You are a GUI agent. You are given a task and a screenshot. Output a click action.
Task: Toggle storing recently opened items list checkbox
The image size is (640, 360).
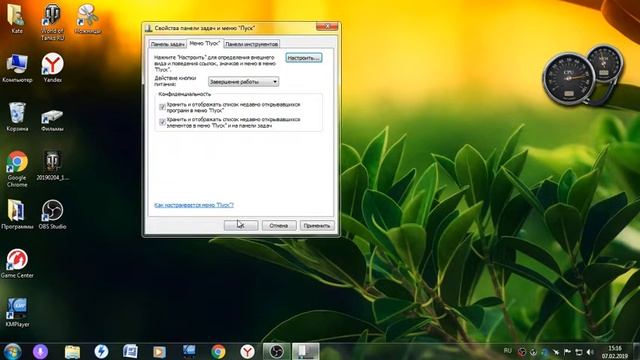pyautogui.click(x=162, y=122)
